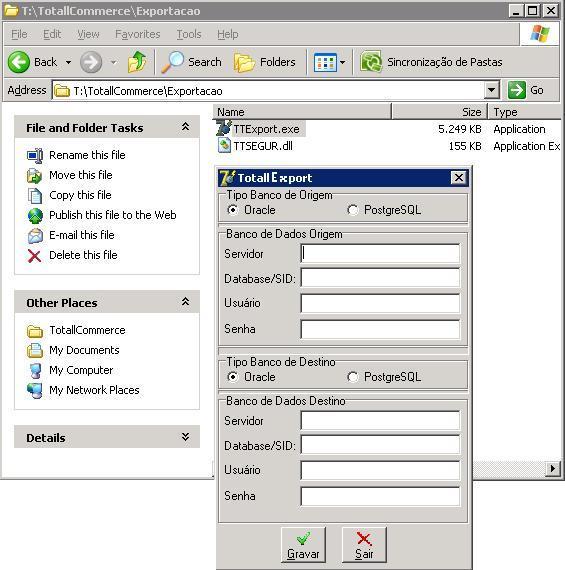Open the Tools menu
This screenshot has height=570, width=565.
point(189,34)
